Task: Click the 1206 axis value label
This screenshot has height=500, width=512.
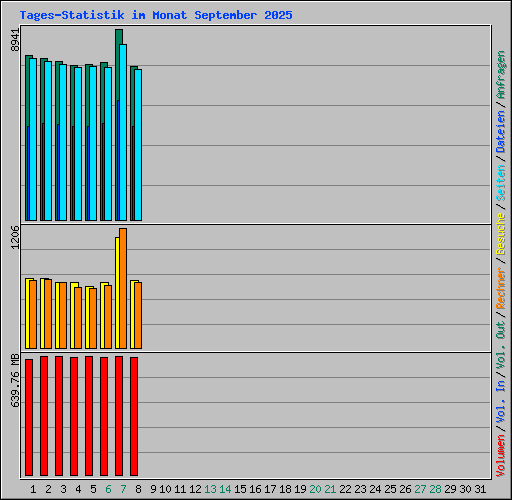Action: coord(15,237)
